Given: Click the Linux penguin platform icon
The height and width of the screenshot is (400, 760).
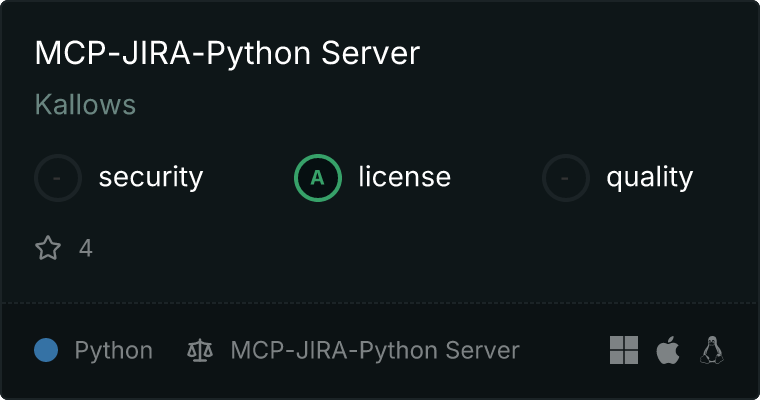Looking at the screenshot, I should [712, 350].
